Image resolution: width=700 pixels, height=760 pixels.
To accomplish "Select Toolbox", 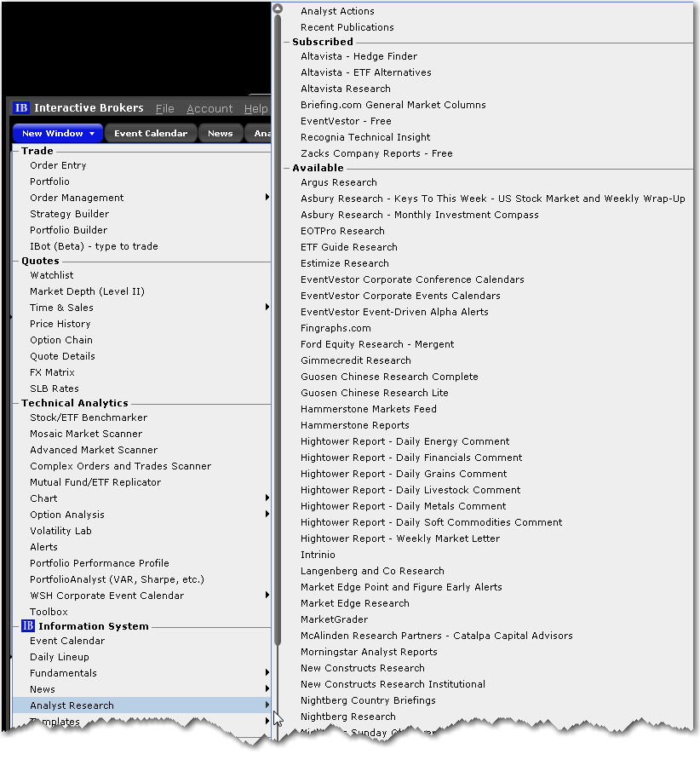I will pos(49,612).
